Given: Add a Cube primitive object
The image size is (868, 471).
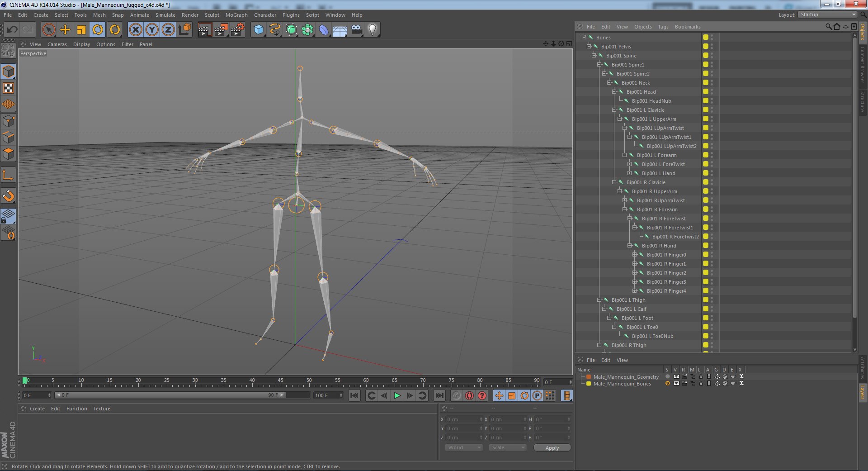Looking at the screenshot, I should (x=259, y=30).
